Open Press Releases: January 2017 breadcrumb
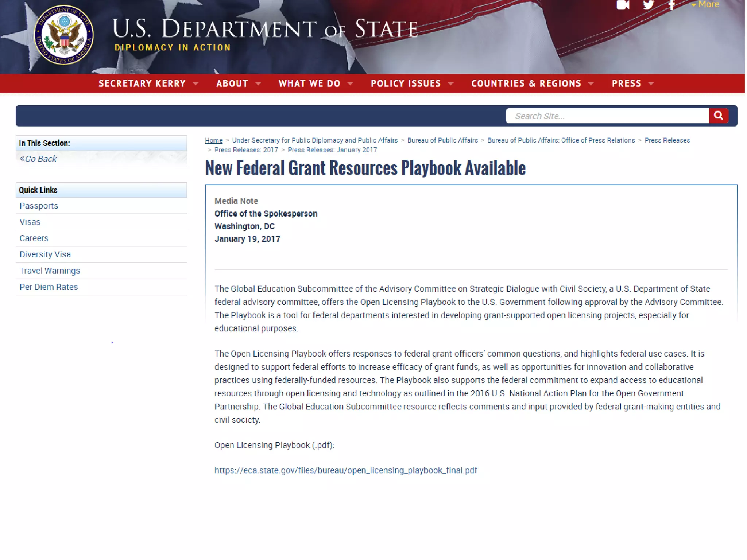Viewport: 747px width, 560px height. 332,150
